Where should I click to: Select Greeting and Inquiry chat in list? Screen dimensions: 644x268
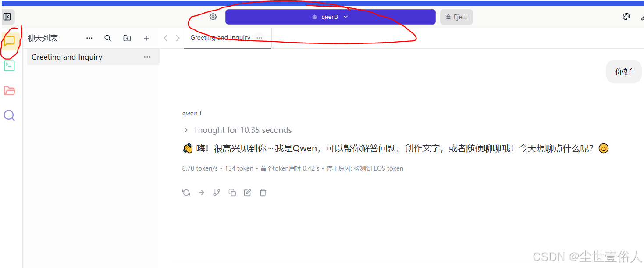93,57
